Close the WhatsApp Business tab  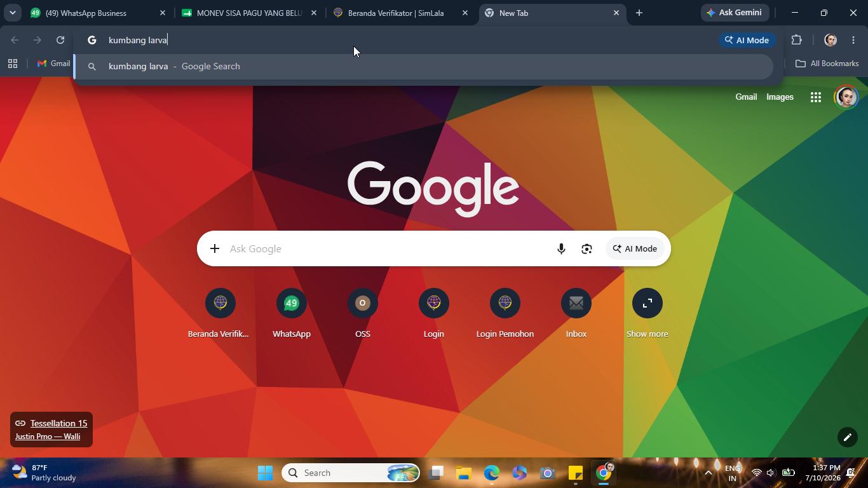coord(163,13)
